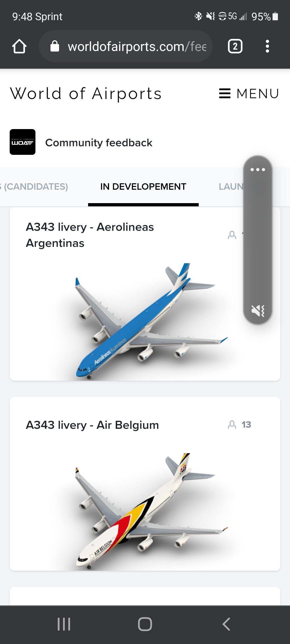This screenshot has height=644, width=290.
Task: Switch to the Launched tab
Action: coord(231,186)
